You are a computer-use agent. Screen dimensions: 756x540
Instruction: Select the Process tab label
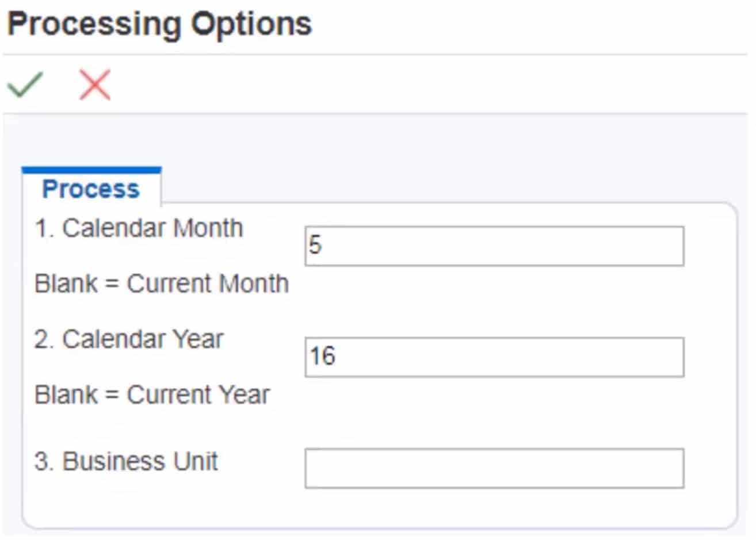(90, 188)
